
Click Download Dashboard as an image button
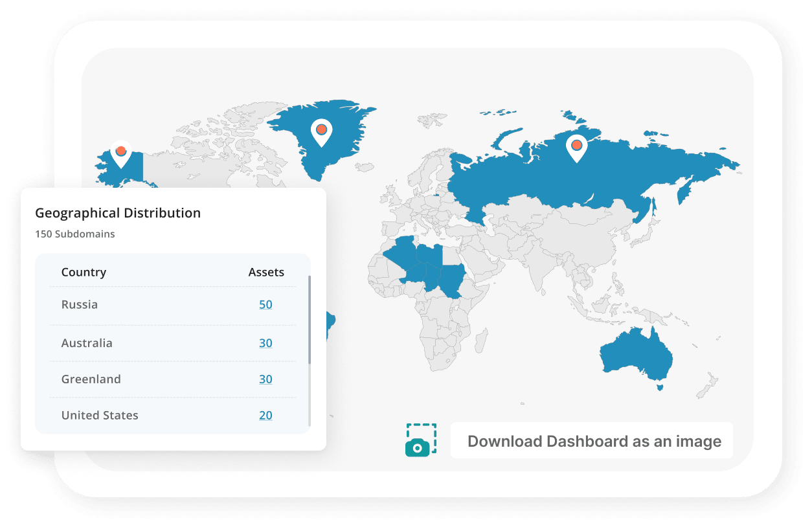[592, 441]
